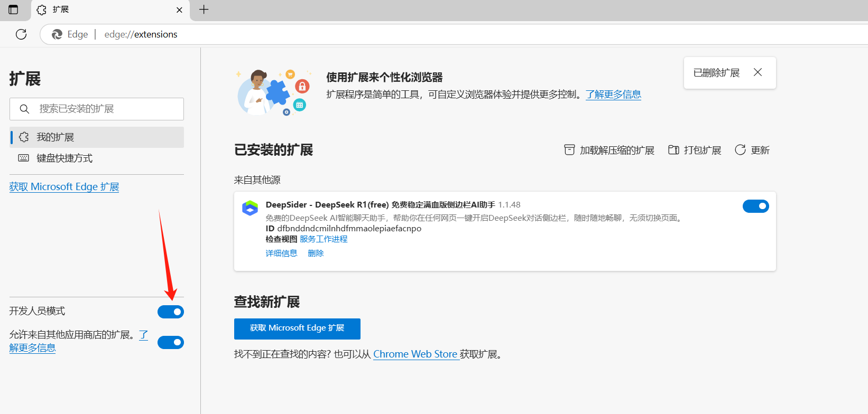
Task: Close the 扩展 browser tab
Action: [x=179, y=10]
